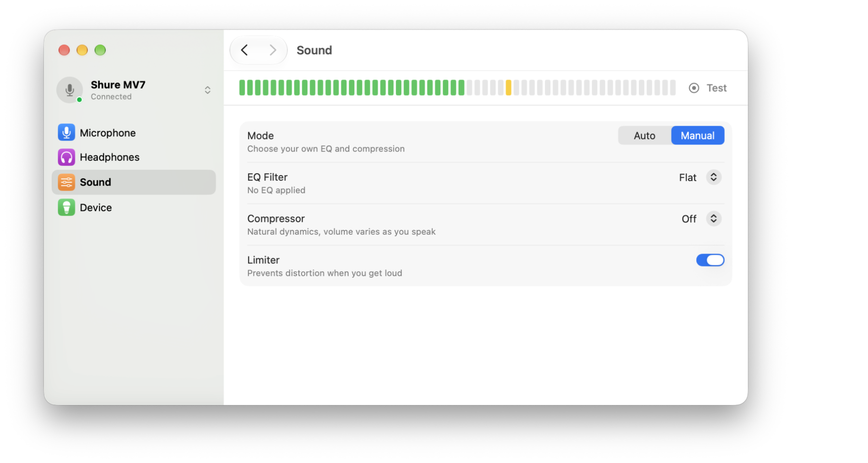
Task: Click the Shure MV7 microphone avatar icon
Action: 70,90
